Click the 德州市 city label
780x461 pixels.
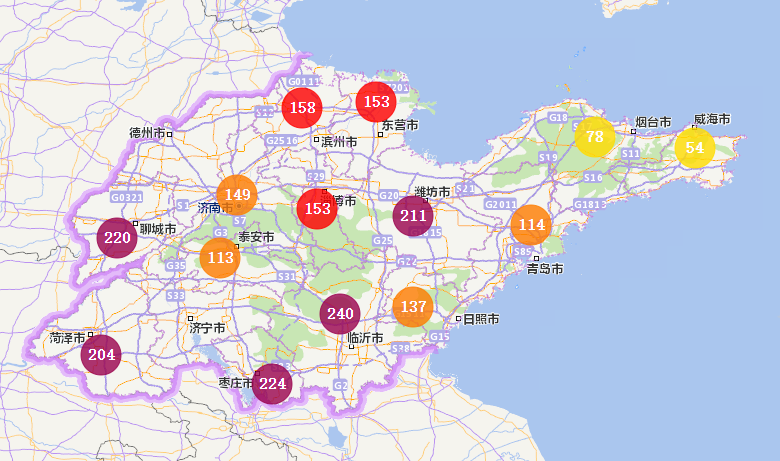pyautogui.click(x=149, y=132)
